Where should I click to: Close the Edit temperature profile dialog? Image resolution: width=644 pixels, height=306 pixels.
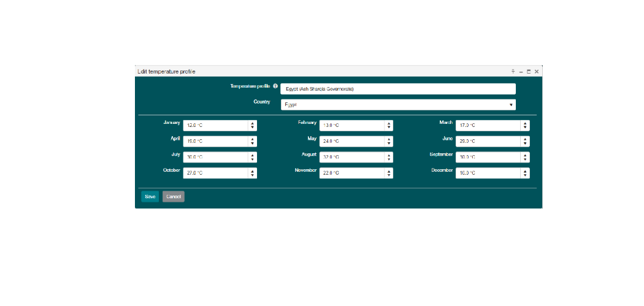(x=537, y=72)
